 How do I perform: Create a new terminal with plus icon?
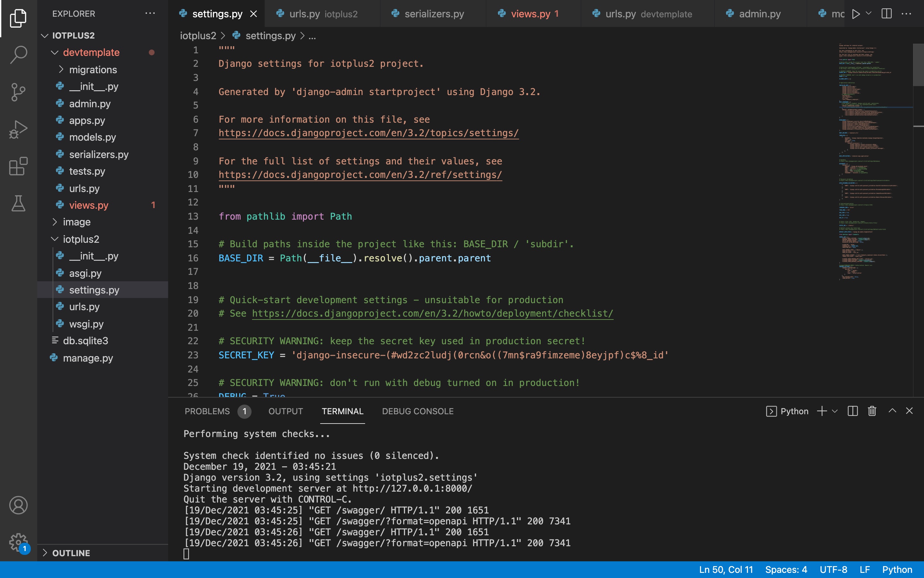[822, 411]
